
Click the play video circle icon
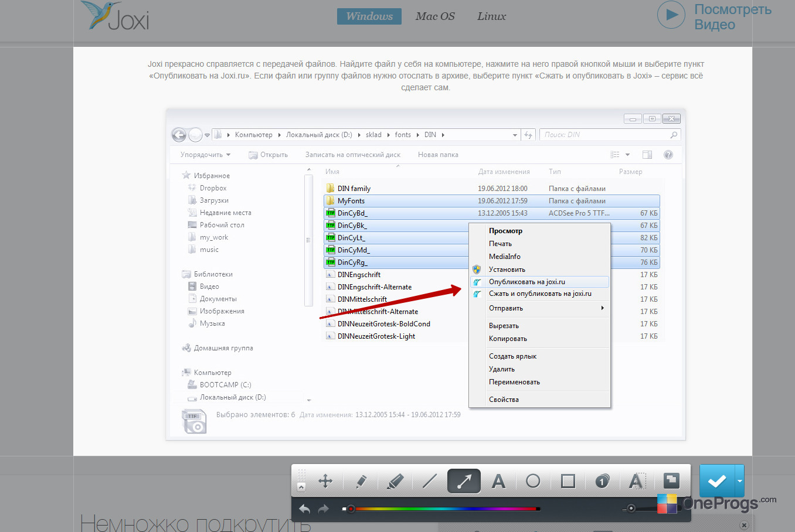coord(671,15)
